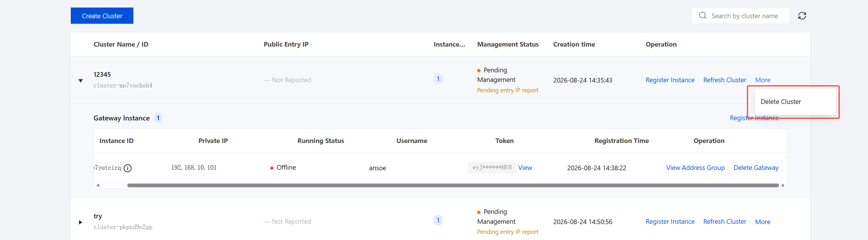Click the Running Status column header
This screenshot has height=240, width=868.
tap(320, 141)
